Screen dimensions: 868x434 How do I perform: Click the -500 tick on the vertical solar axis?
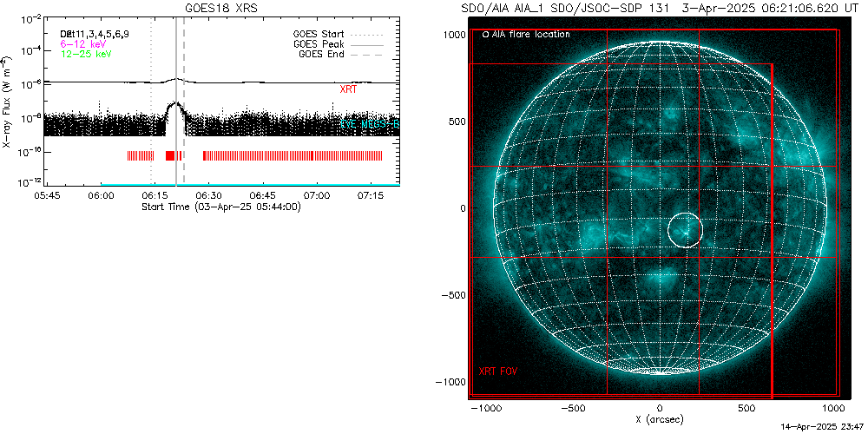point(451,295)
